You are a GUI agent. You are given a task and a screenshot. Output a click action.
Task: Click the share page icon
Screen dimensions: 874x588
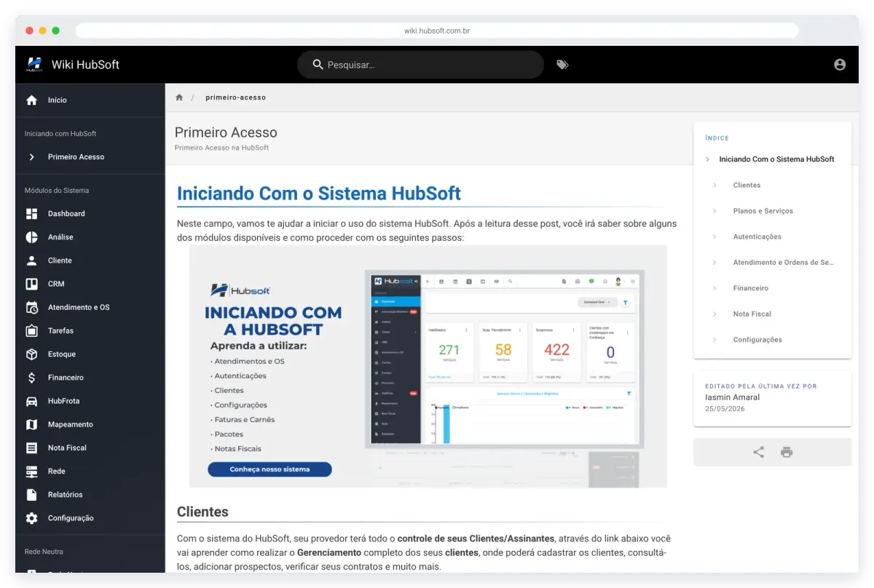[x=758, y=452]
